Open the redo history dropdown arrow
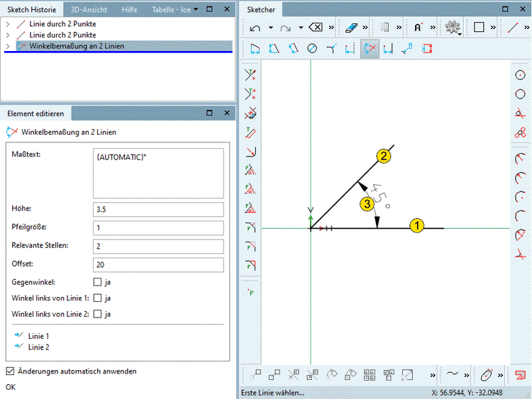 [x=301, y=28]
